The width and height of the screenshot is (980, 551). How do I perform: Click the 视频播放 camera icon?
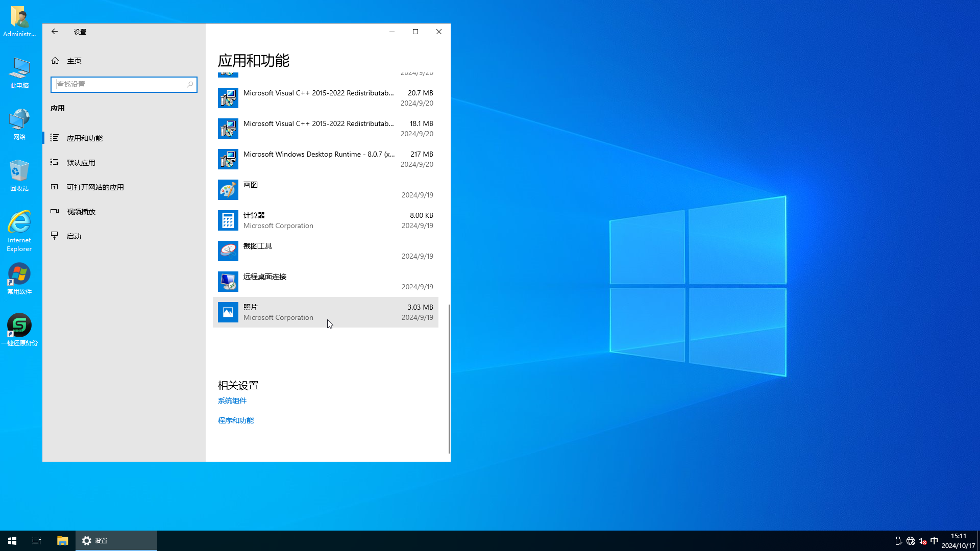pos(55,212)
